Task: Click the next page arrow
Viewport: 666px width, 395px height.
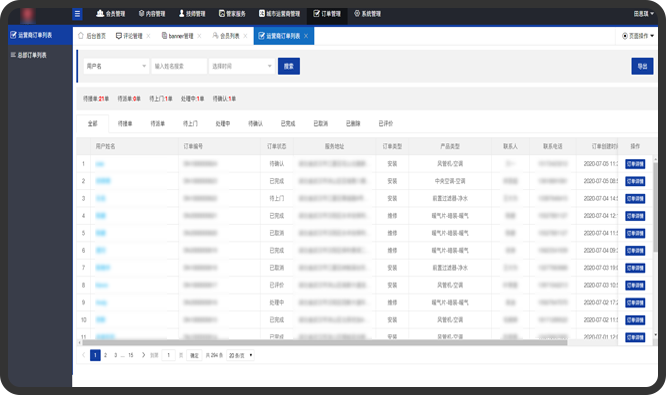Action: (143, 355)
